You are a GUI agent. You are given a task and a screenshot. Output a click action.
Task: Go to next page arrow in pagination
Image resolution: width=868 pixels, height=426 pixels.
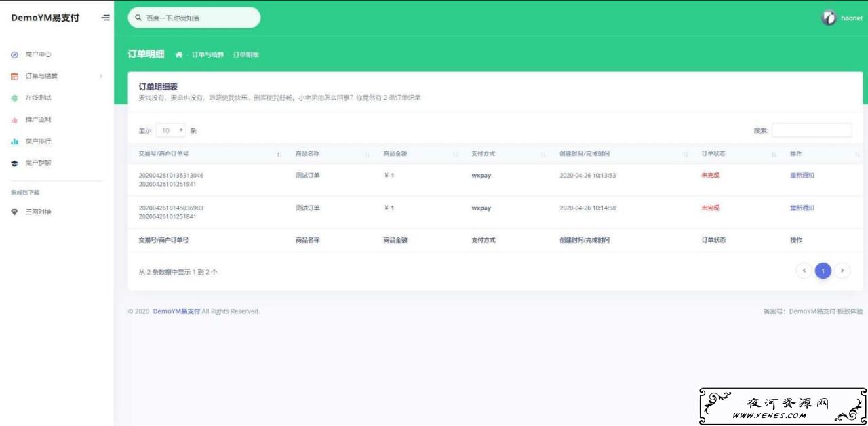842,271
